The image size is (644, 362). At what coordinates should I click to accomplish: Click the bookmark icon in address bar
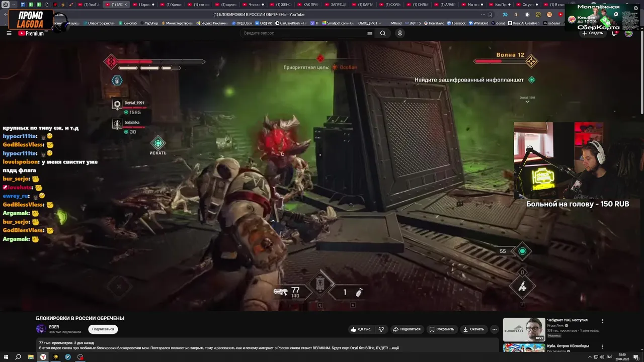tap(490, 15)
